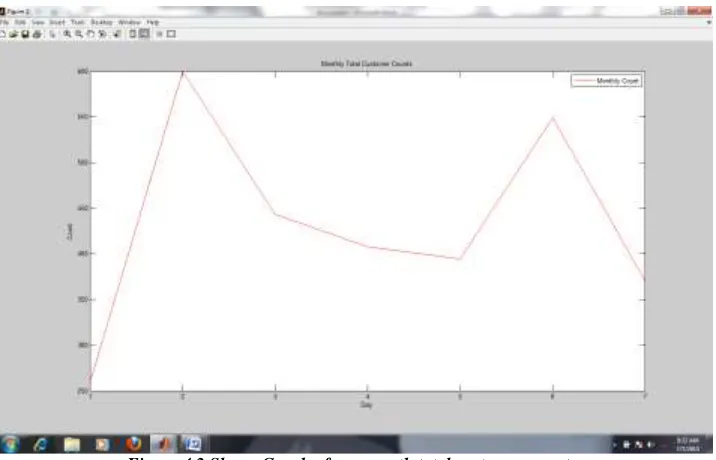Open Windows Explorer folder on taskbar
This screenshot has height=460, width=716.
click(x=72, y=444)
